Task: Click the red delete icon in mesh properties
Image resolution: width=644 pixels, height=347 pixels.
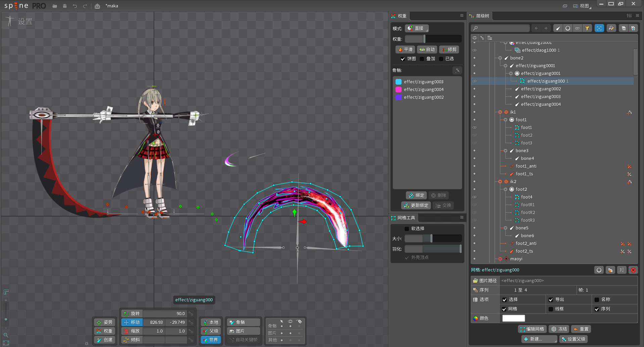Action: pyautogui.click(x=633, y=270)
